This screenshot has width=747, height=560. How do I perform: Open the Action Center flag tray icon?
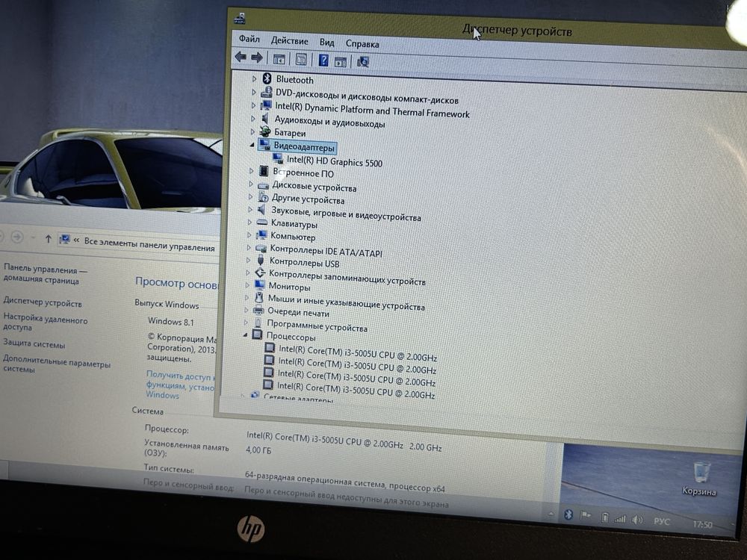pyautogui.click(x=586, y=515)
